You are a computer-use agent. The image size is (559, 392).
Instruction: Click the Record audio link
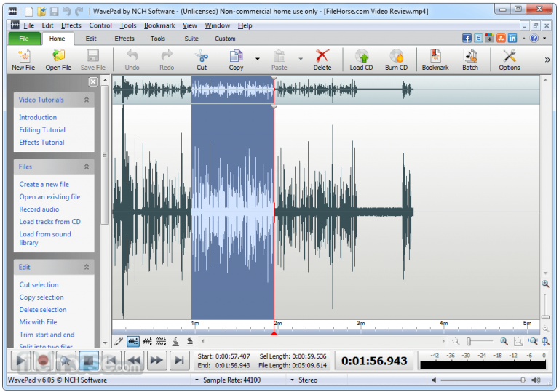(39, 209)
